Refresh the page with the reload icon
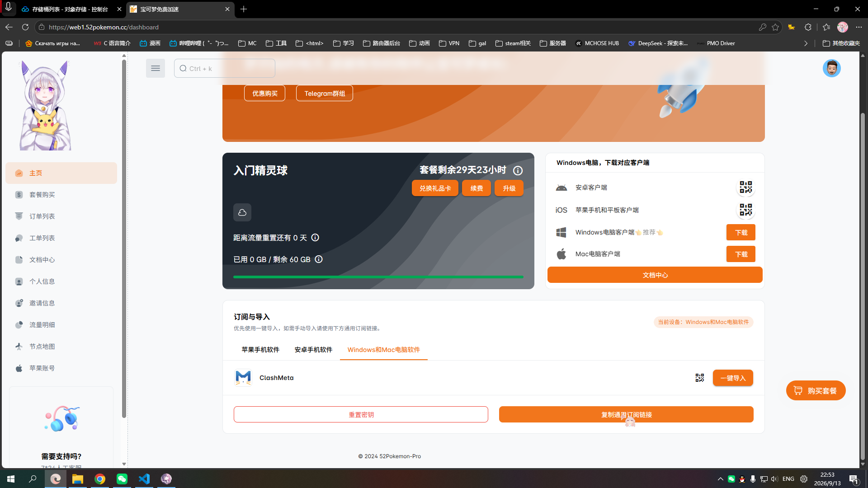This screenshot has width=868, height=488. pyautogui.click(x=25, y=27)
